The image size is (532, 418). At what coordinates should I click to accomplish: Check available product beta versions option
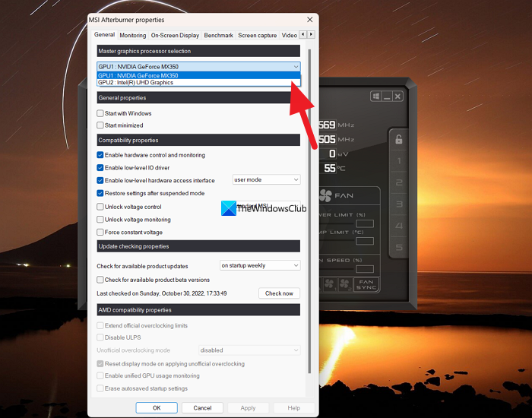pos(100,280)
